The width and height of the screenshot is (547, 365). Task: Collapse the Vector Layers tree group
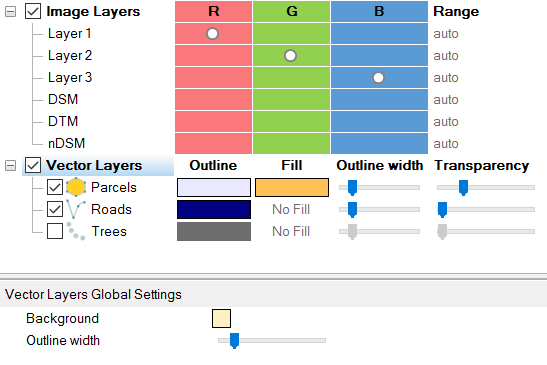(10, 165)
